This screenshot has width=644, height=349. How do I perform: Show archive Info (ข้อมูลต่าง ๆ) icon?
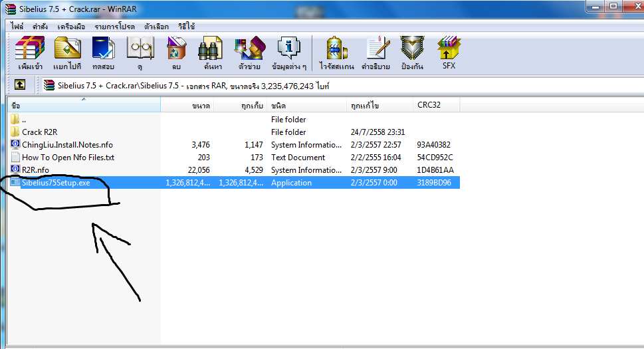click(289, 48)
